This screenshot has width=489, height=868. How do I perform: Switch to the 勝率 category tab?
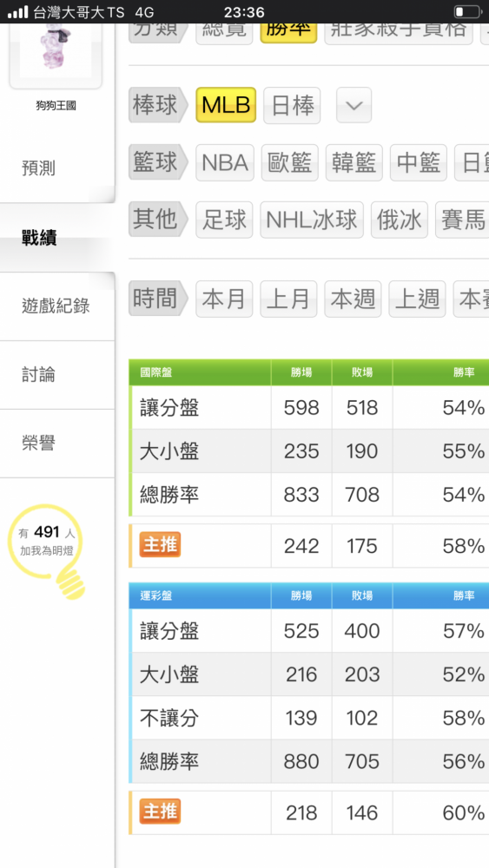[288, 32]
